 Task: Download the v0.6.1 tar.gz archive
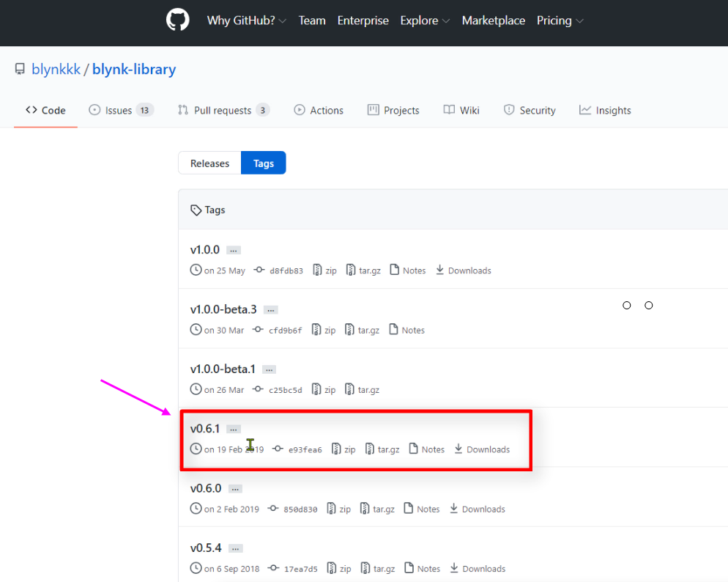(382, 449)
